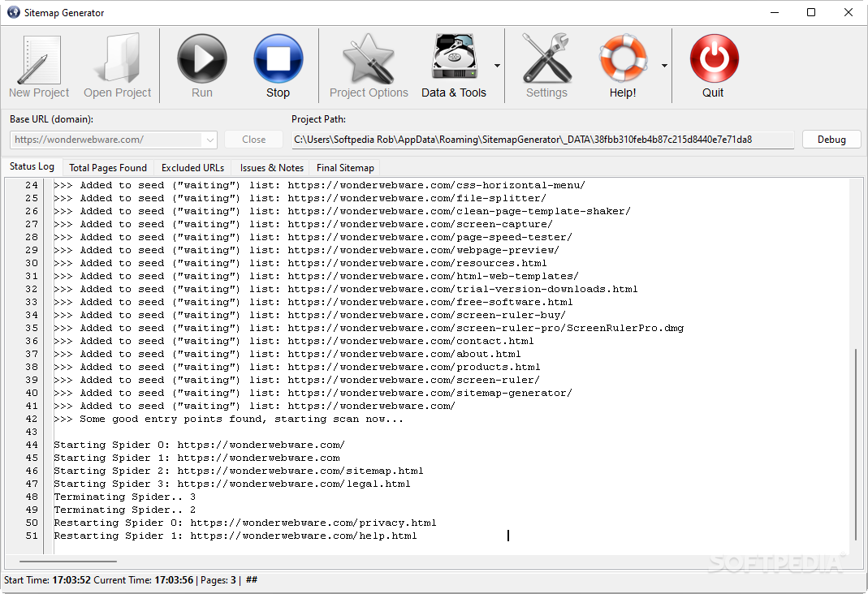This screenshot has height=594, width=868.
Task: Click the Start Time value in status bar
Action: pyautogui.click(x=71, y=580)
